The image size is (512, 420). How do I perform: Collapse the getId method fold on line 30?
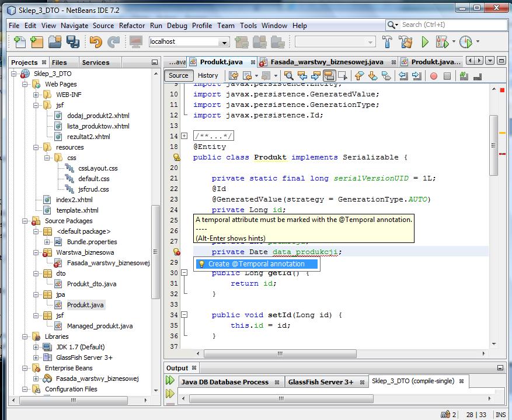pos(184,273)
